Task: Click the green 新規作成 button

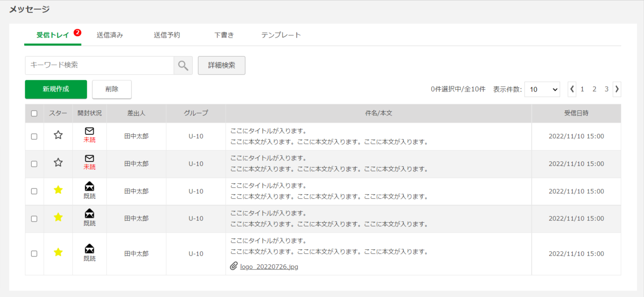Action: coord(56,89)
